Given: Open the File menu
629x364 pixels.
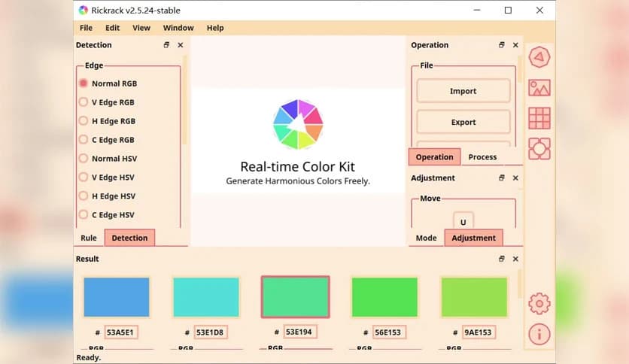Looking at the screenshot, I should (86, 28).
